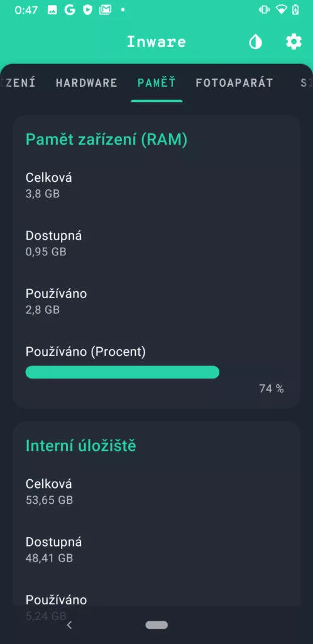The width and height of the screenshot is (313, 644).
Task: Click the RAM usage percent progress bar
Action: pos(123,372)
